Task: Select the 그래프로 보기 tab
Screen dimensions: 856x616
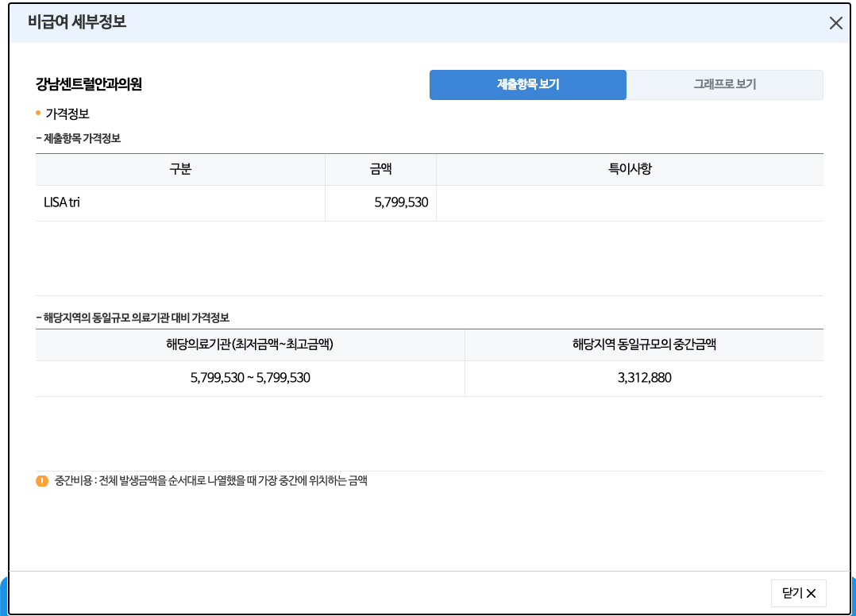Action: tap(724, 83)
